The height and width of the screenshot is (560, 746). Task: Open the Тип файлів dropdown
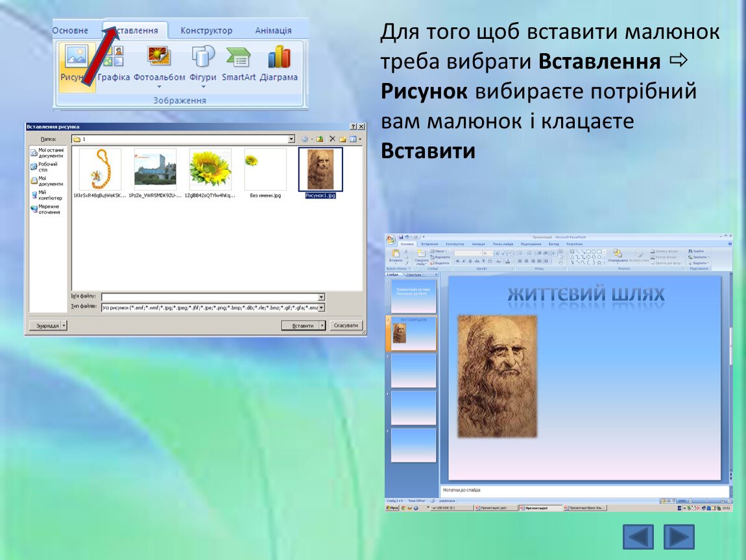322,308
